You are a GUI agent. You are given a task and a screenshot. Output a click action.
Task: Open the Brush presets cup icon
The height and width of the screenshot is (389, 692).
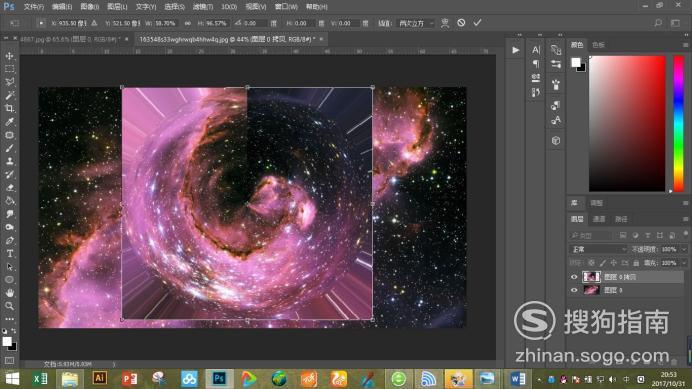point(556,84)
